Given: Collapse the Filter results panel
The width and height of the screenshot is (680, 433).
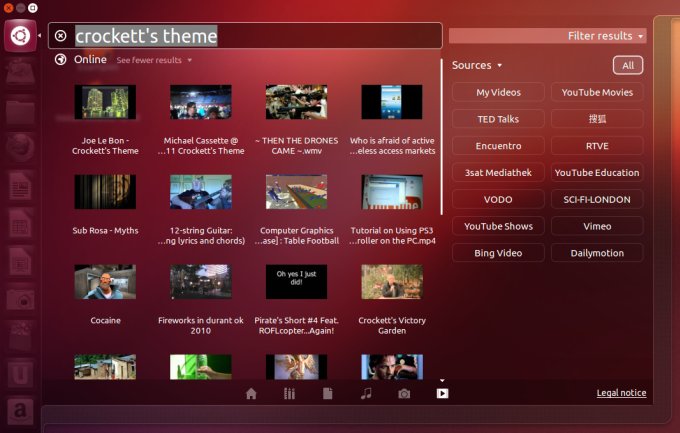Looking at the screenshot, I should pos(606,36).
